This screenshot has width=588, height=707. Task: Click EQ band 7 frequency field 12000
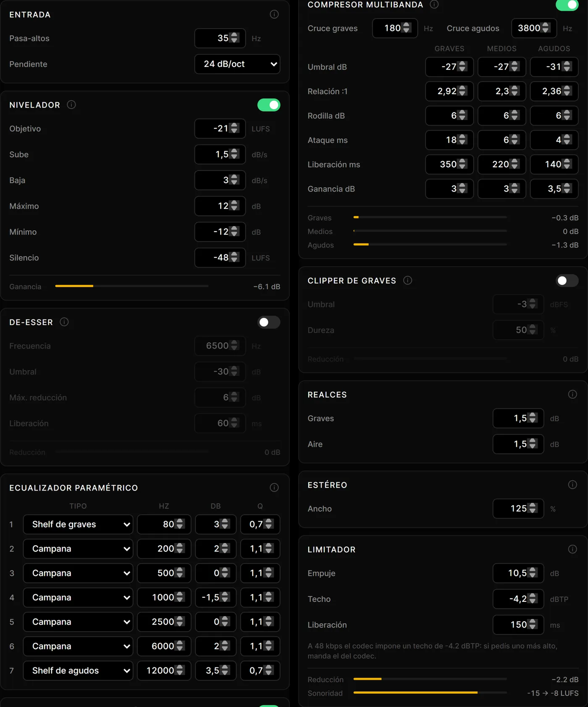tap(164, 671)
